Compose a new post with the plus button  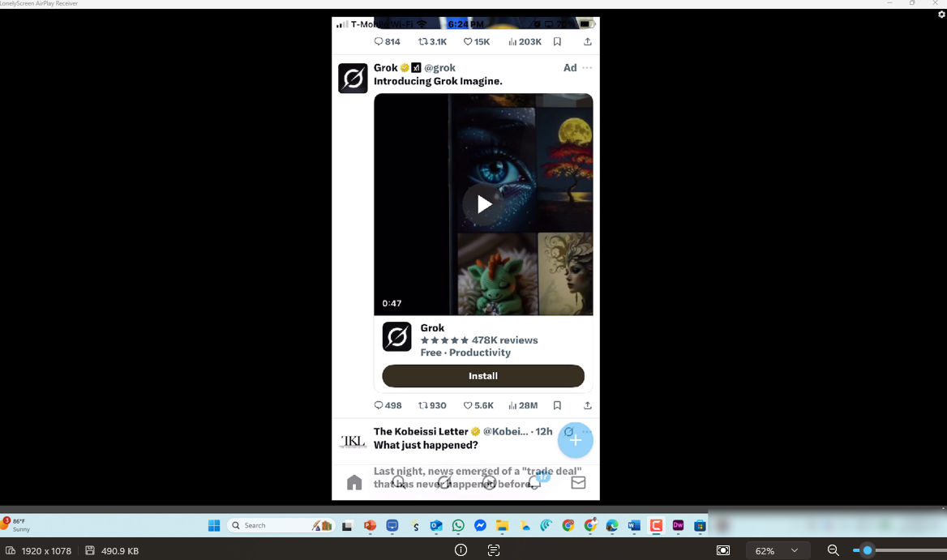(576, 440)
